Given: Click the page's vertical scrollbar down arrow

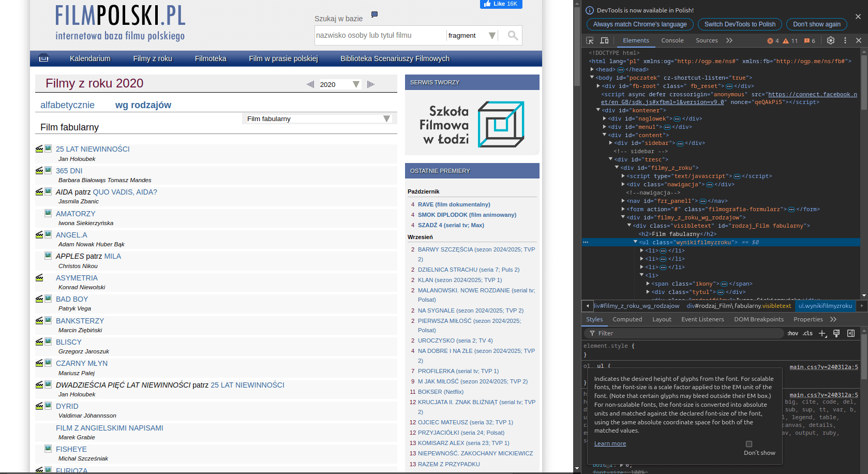Looking at the screenshot, I should 577,469.
